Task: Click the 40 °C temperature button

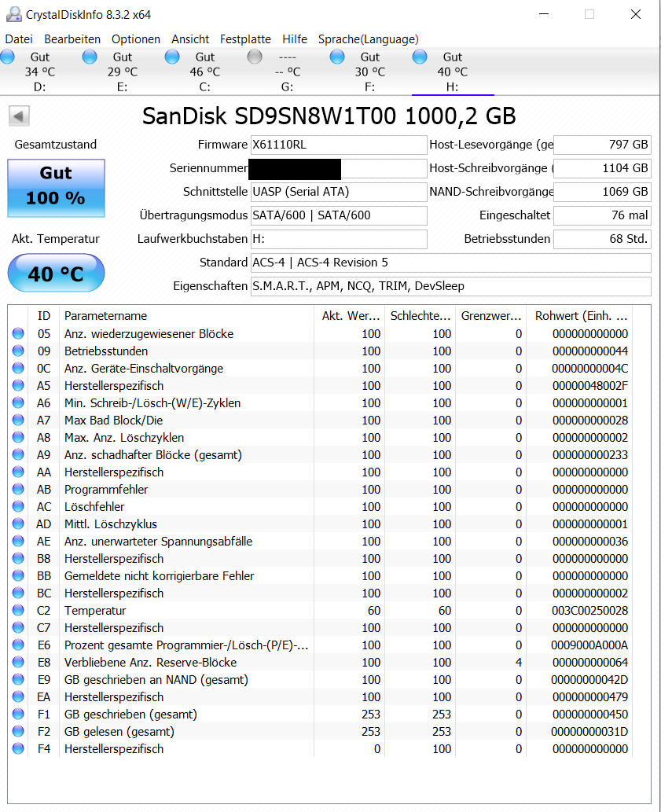Action: pos(56,273)
